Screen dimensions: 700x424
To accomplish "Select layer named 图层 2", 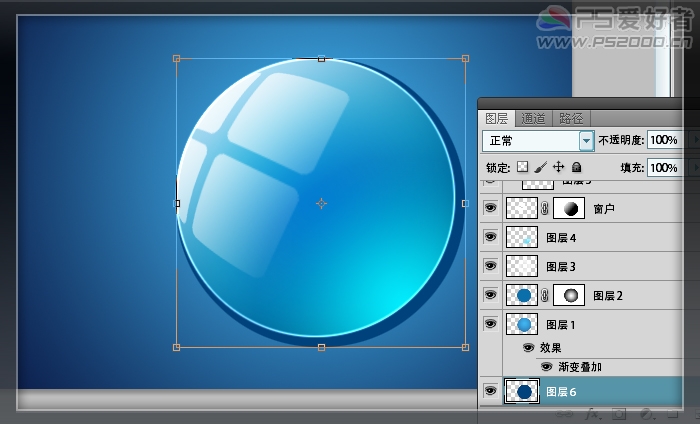I will [608, 296].
